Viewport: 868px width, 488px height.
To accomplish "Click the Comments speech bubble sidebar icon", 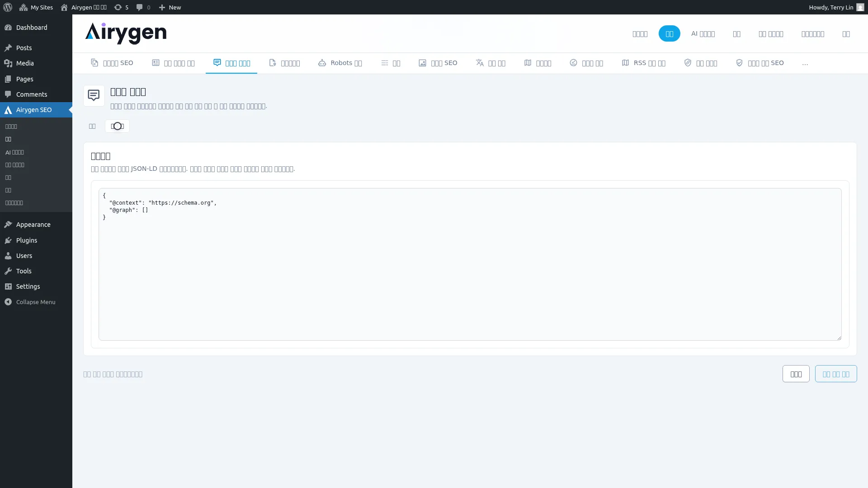I will click(8, 94).
